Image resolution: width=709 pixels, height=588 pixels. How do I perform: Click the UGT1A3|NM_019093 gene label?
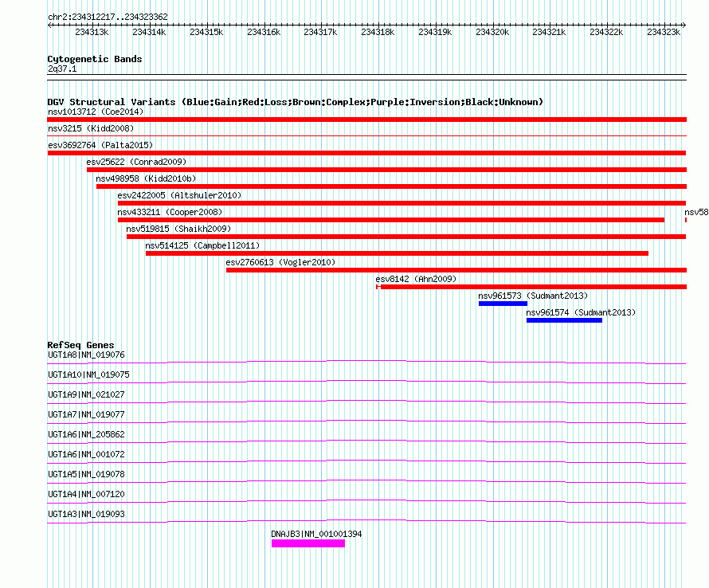pos(86,514)
